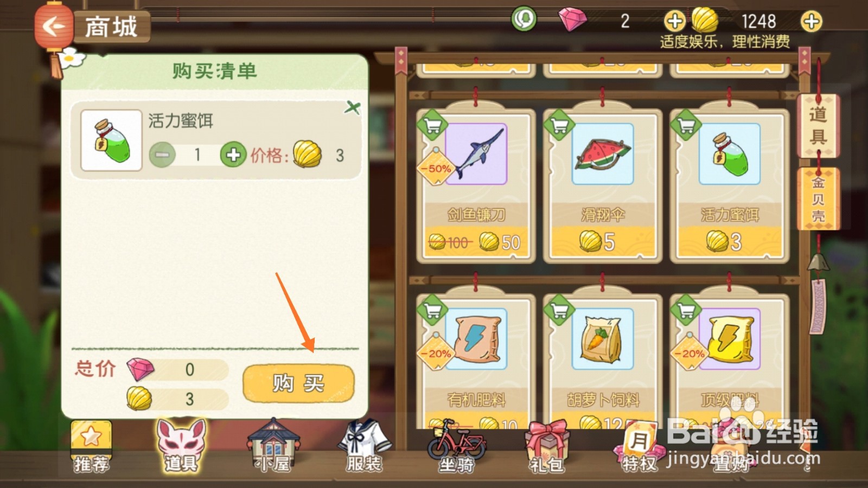The height and width of the screenshot is (488, 868).
Task: Add more gold shells with plus icon
Action: tap(811, 21)
